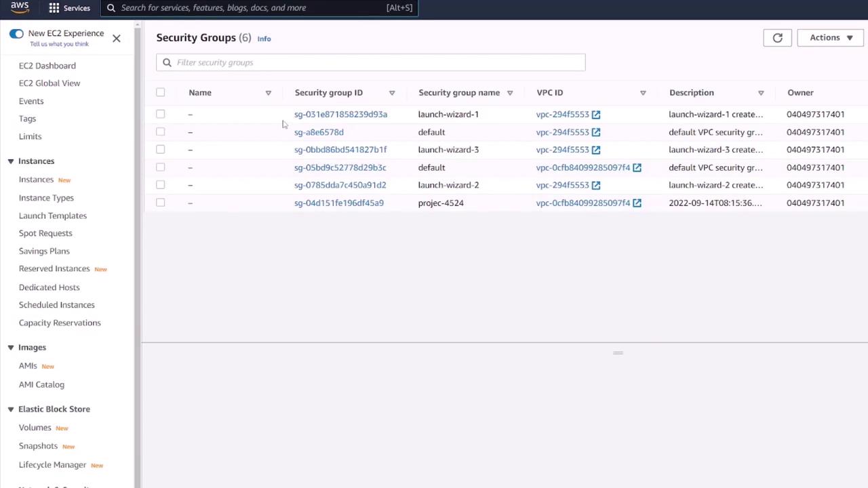Open Launch Templates in sidebar
This screenshot has width=868, height=488.
pyautogui.click(x=52, y=216)
